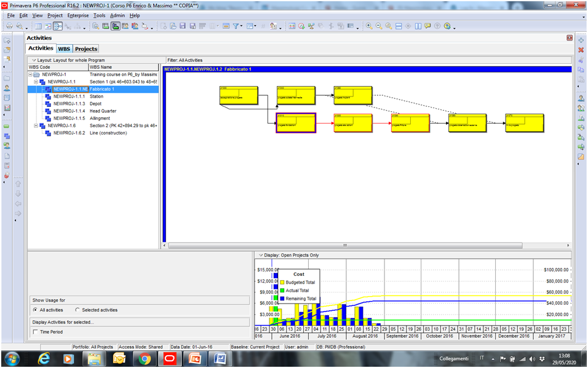Click the Level Resources toolbar icon
This screenshot has height=368, width=588.
coord(311,26)
